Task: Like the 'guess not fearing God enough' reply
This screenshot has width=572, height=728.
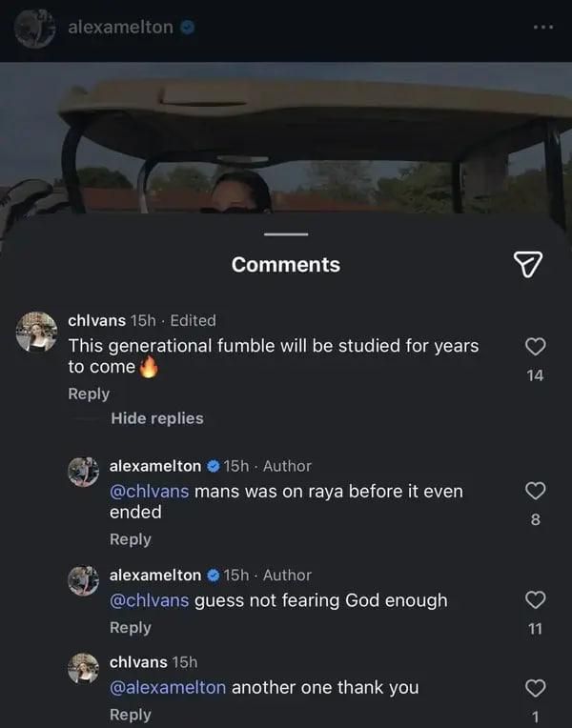Action: 536,599
